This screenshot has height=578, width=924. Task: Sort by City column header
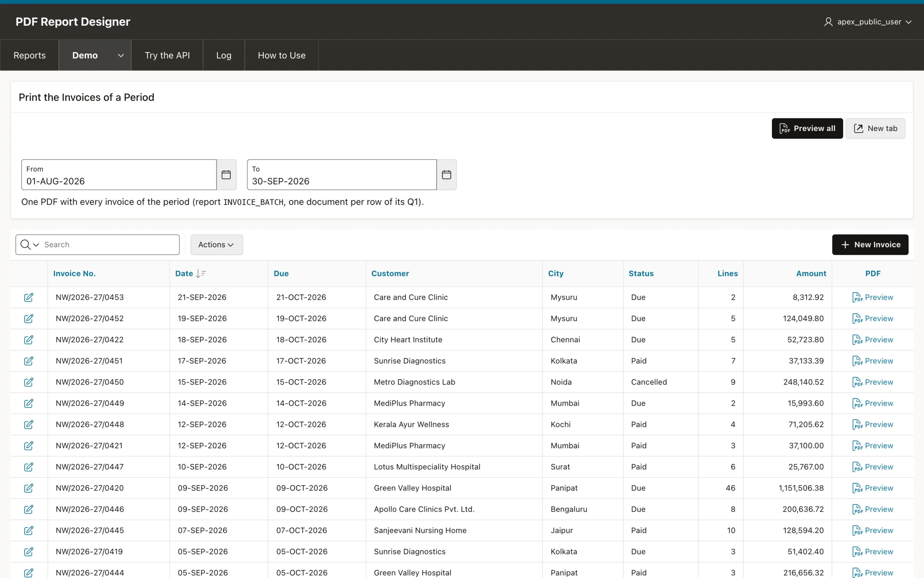[556, 274]
